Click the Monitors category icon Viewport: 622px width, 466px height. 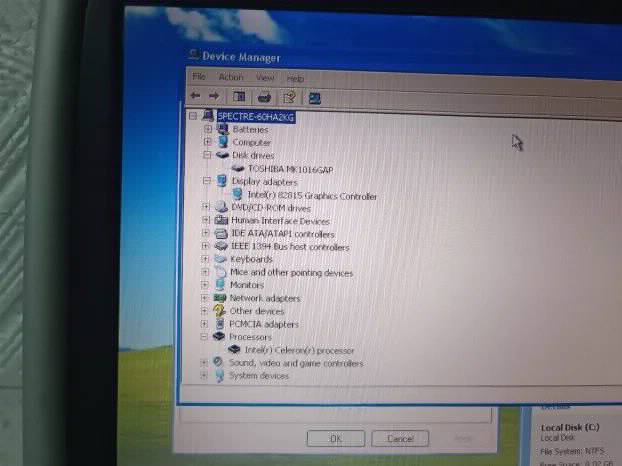pos(220,284)
